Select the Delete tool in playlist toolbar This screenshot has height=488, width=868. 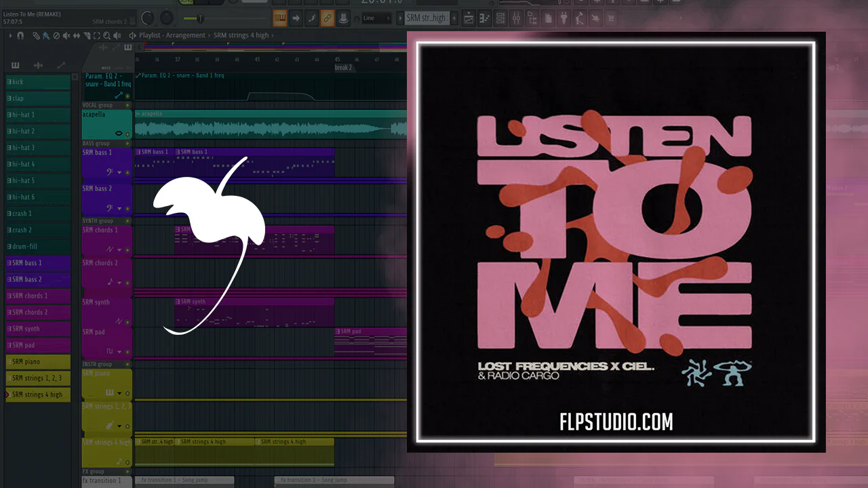point(56,35)
